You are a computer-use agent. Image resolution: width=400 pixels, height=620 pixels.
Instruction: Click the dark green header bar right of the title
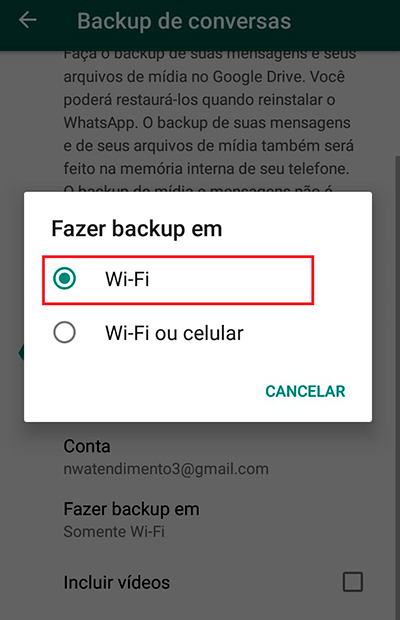click(x=344, y=21)
